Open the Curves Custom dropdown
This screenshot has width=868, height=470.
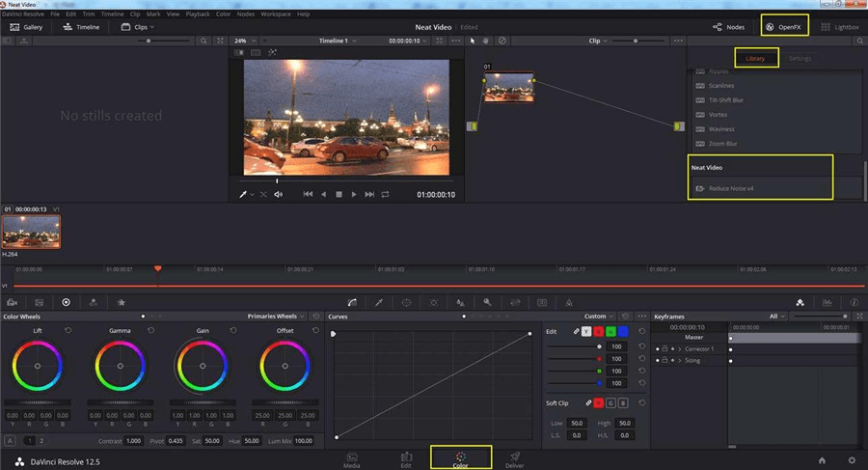click(598, 316)
